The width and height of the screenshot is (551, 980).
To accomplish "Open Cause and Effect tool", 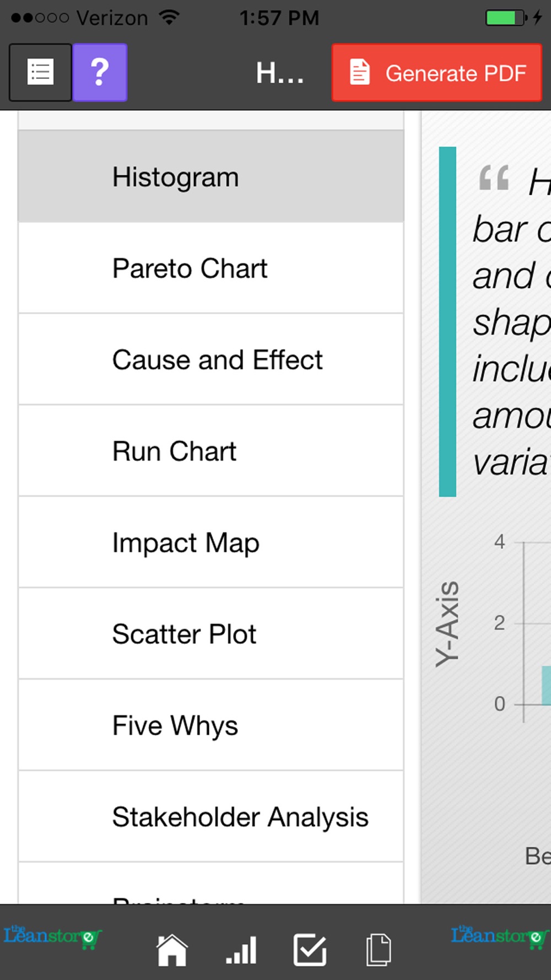I will point(211,359).
